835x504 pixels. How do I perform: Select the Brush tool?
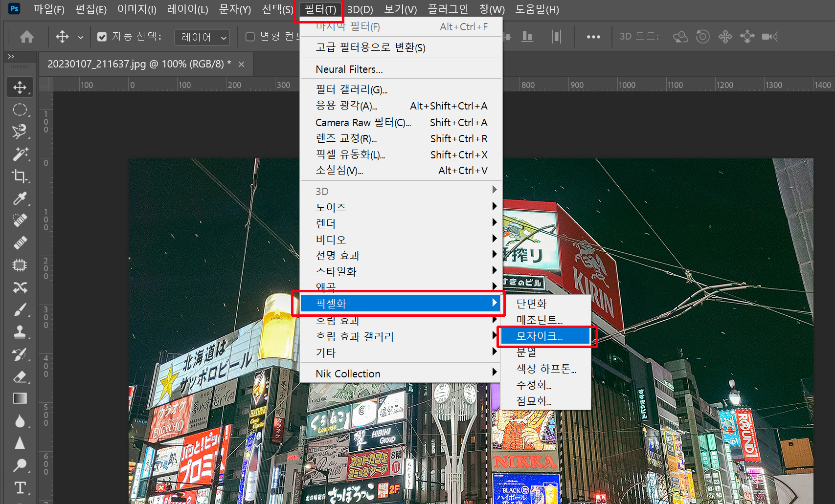click(x=20, y=310)
